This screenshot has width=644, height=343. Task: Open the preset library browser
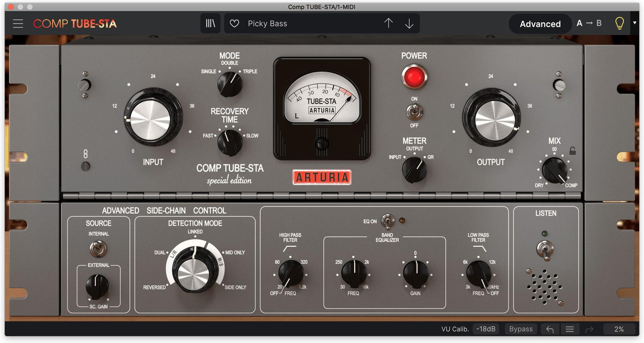pos(210,24)
